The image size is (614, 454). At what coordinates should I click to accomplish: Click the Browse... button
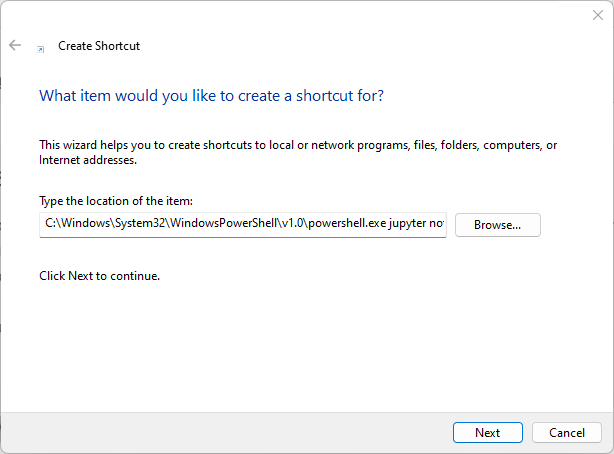(497, 225)
